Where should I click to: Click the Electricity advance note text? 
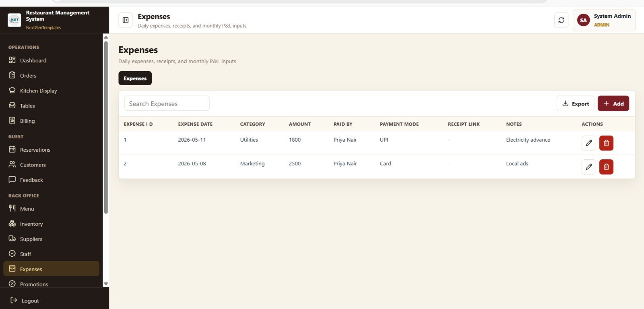point(528,140)
